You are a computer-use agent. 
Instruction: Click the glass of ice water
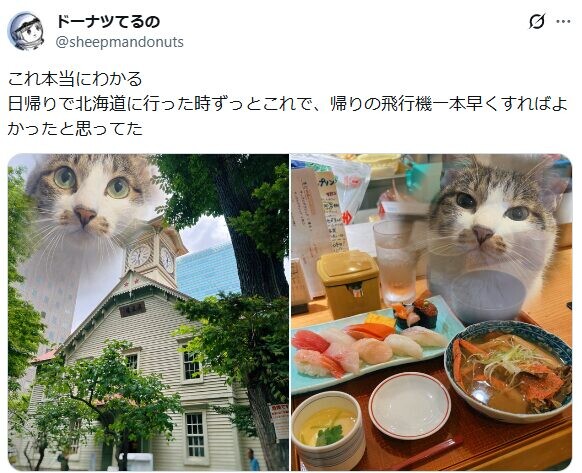pyautogui.click(x=398, y=262)
